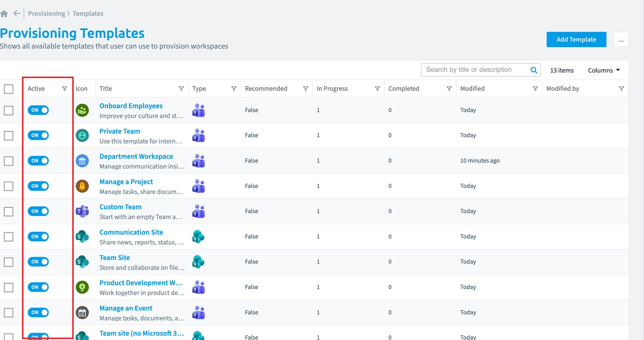This screenshot has width=644, height=340.
Task: Click the Add Template button
Action: tap(576, 40)
